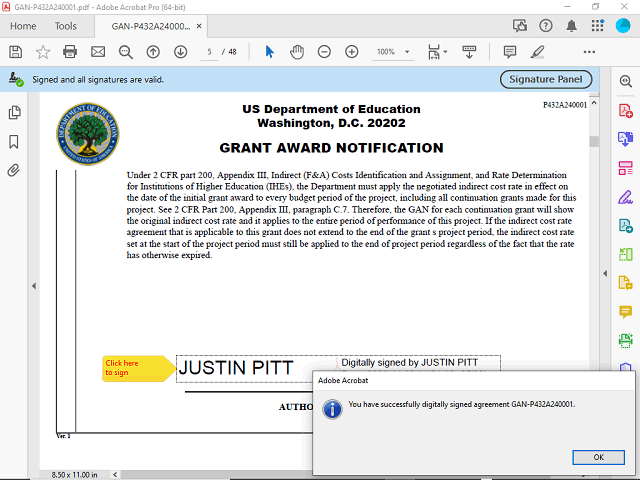
Task: Click the zoom in plus button
Action: click(352, 51)
